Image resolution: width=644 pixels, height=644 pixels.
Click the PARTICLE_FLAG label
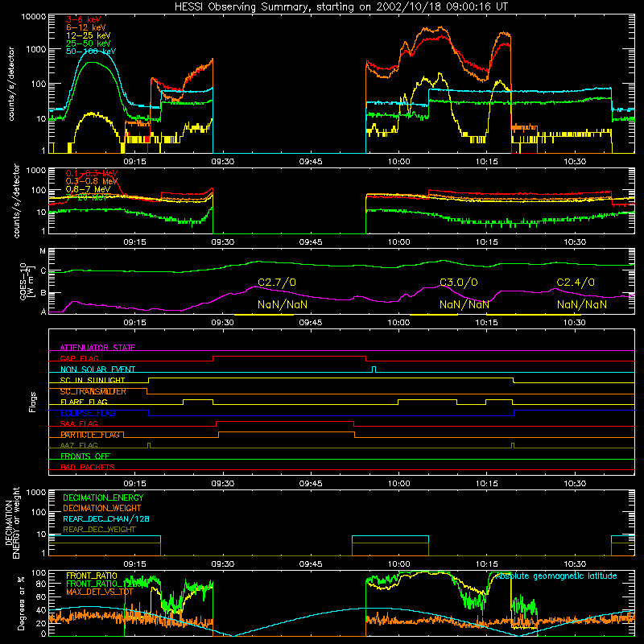click(90, 435)
